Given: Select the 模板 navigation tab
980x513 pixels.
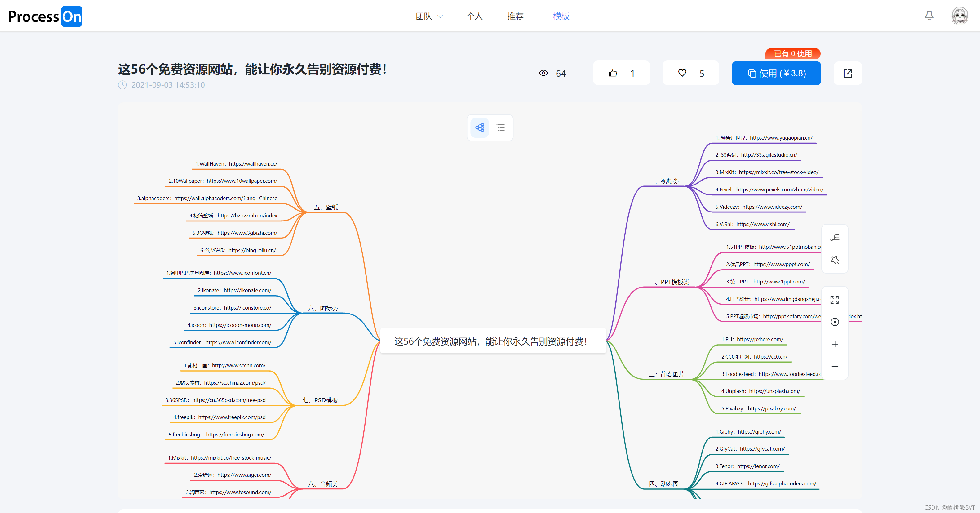Looking at the screenshot, I should [561, 16].
